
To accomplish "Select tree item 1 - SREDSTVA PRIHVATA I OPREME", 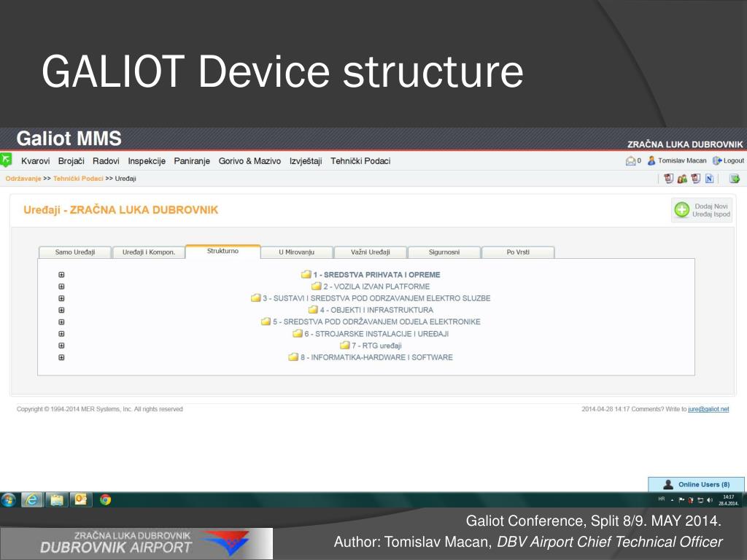I will coord(376,275).
